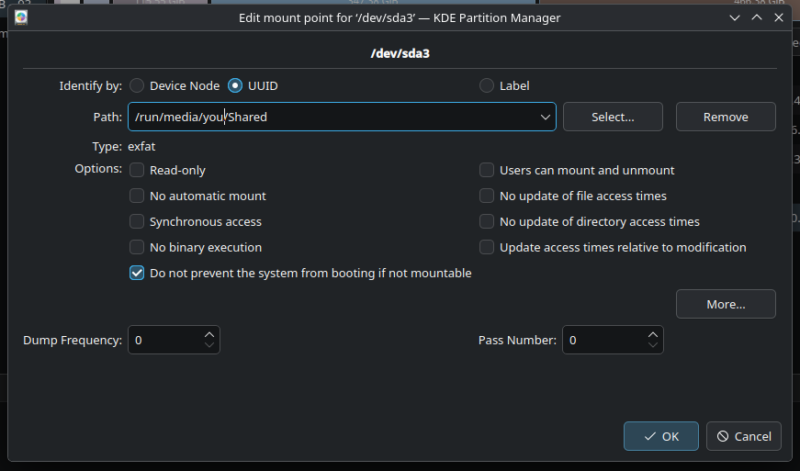Screen dimensions: 800x471
Task: Enable Synchronous access
Action: 137,221
